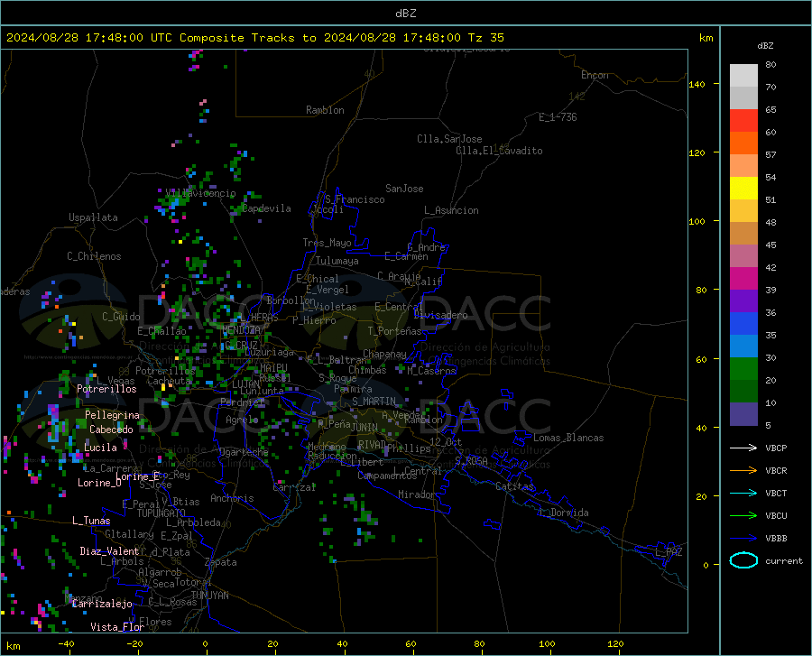Click the Cabecedo map label
812x656 pixels.
click(111, 430)
